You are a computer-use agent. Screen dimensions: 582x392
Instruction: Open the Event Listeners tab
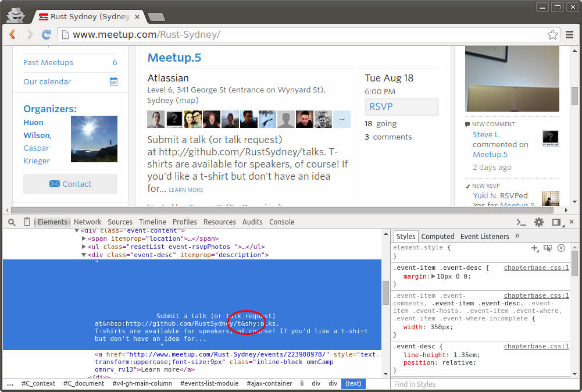point(484,237)
